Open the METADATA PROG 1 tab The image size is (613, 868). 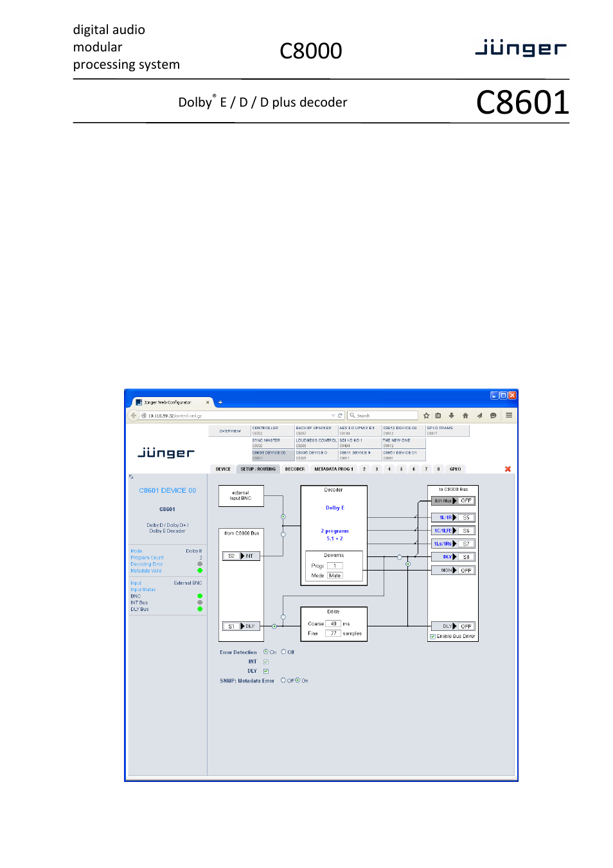coord(333,469)
